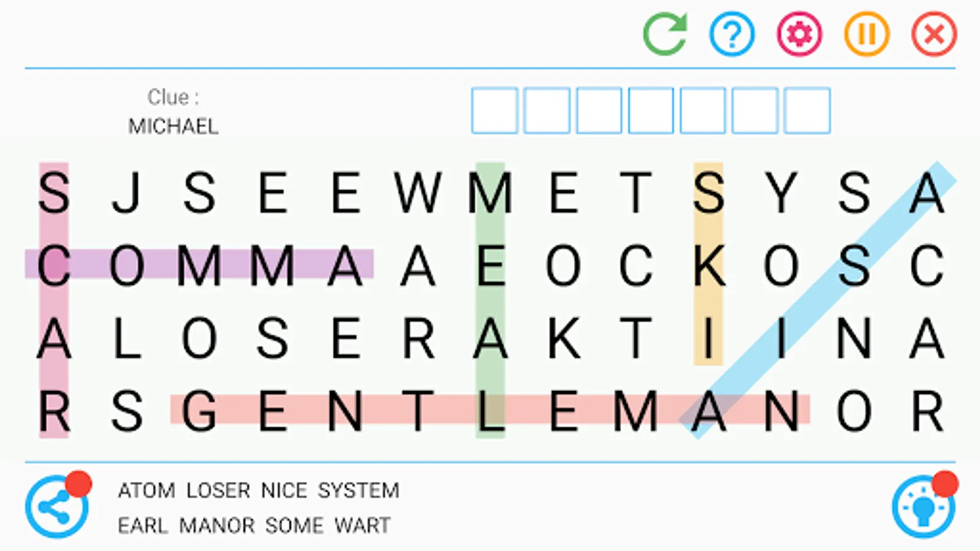Open help with the question mark icon
The height and width of the screenshot is (551, 980).
tap(732, 34)
